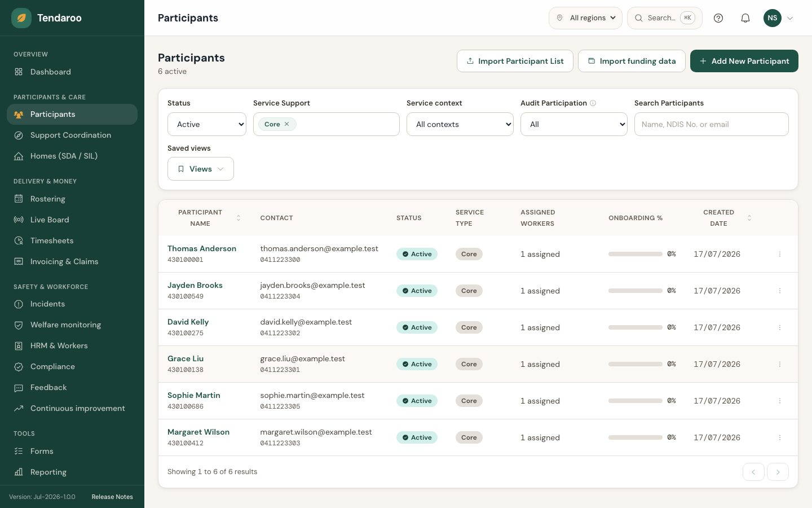
Task: Open Jayden Brooks's participant profile
Action: pyautogui.click(x=195, y=285)
